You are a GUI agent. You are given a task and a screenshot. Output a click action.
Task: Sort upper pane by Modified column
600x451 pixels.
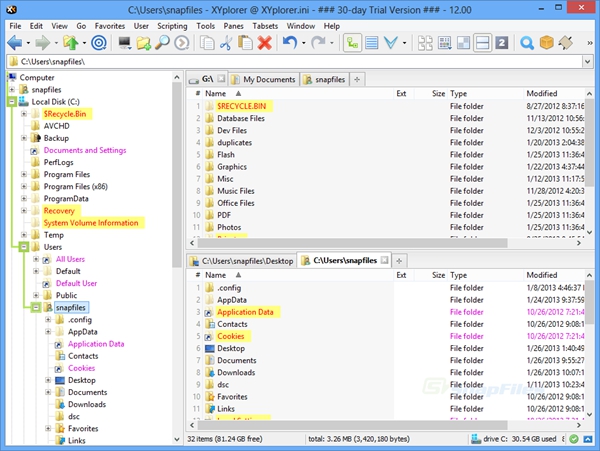point(553,94)
